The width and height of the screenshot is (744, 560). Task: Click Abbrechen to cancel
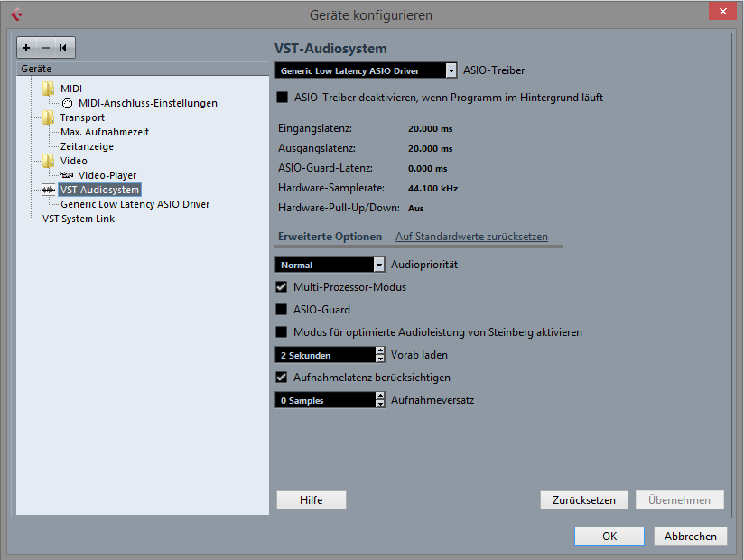click(691, 537)
